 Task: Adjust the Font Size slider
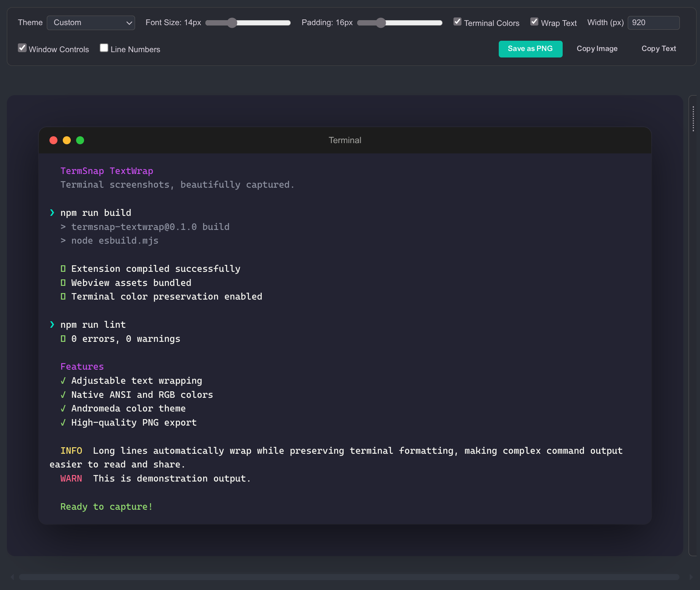(x=248, y=23)
